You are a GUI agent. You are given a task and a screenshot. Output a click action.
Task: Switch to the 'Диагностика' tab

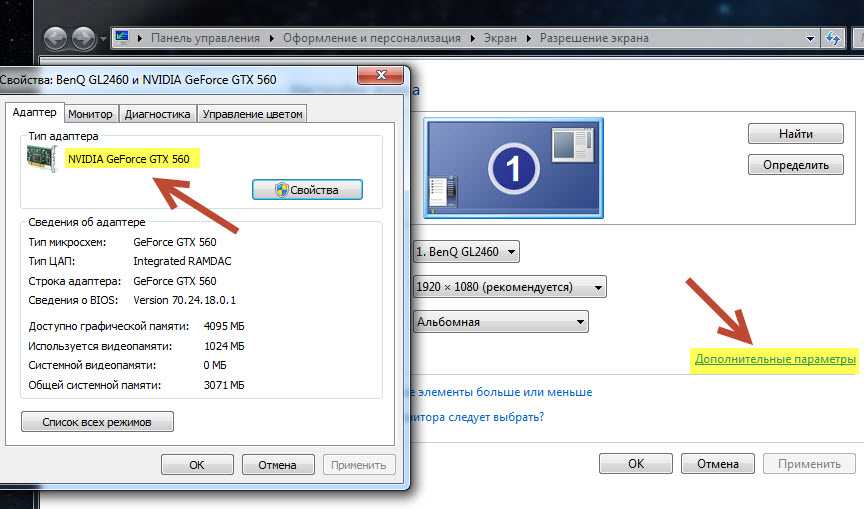[157, 114]
